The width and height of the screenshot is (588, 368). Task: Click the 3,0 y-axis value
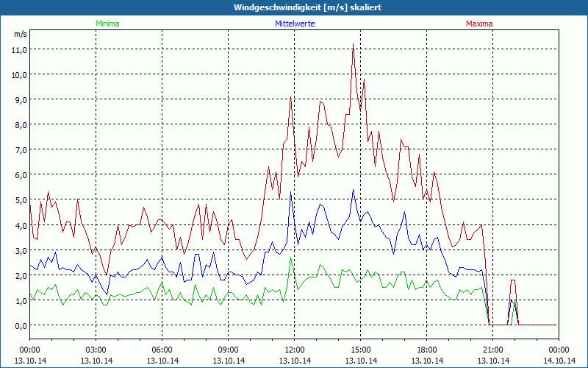tap(22, 250)
